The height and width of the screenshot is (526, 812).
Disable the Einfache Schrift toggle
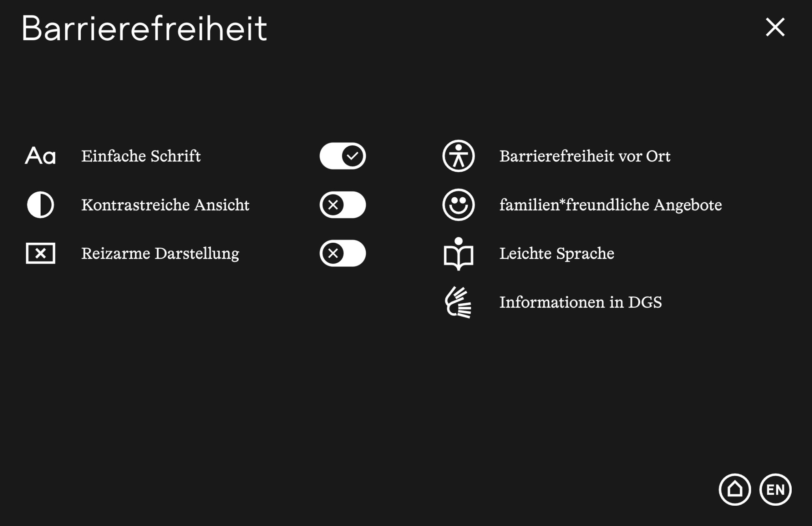tap(343, 156)
